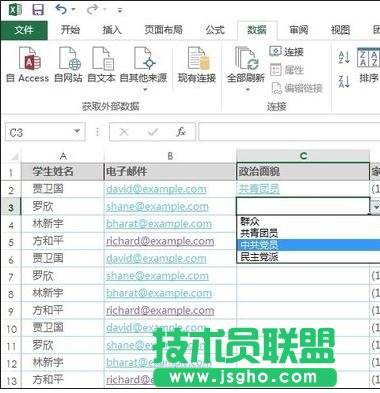Open the 审阅 tab

[x=299, y=30]
